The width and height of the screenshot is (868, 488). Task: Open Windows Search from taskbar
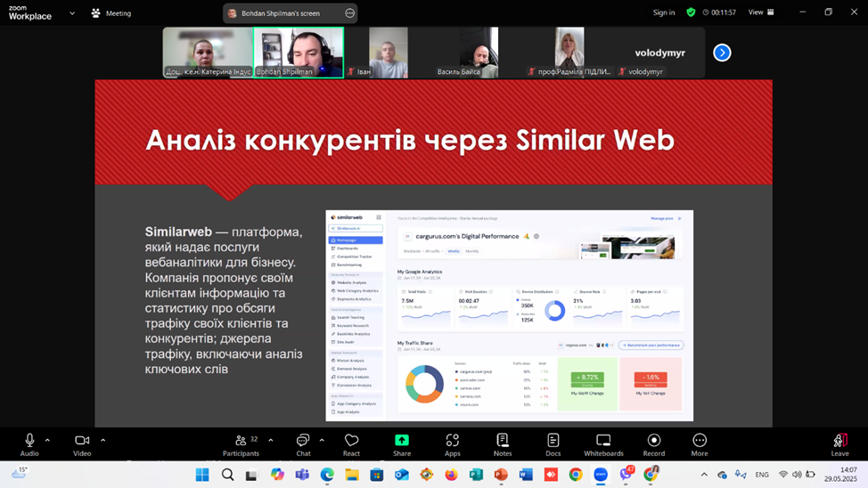[x=227, y=475]
